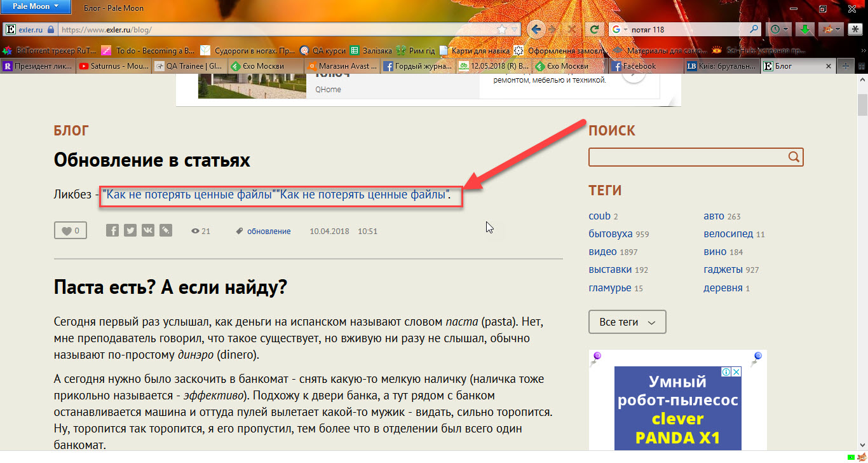Like the post with the heart button

pyautogui.click(x=70, y=231)
